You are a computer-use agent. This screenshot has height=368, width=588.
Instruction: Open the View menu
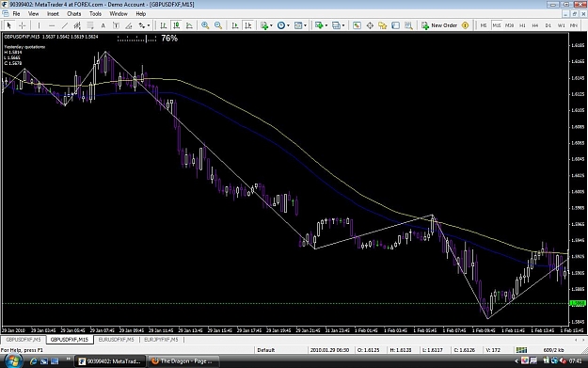point(33,13)
